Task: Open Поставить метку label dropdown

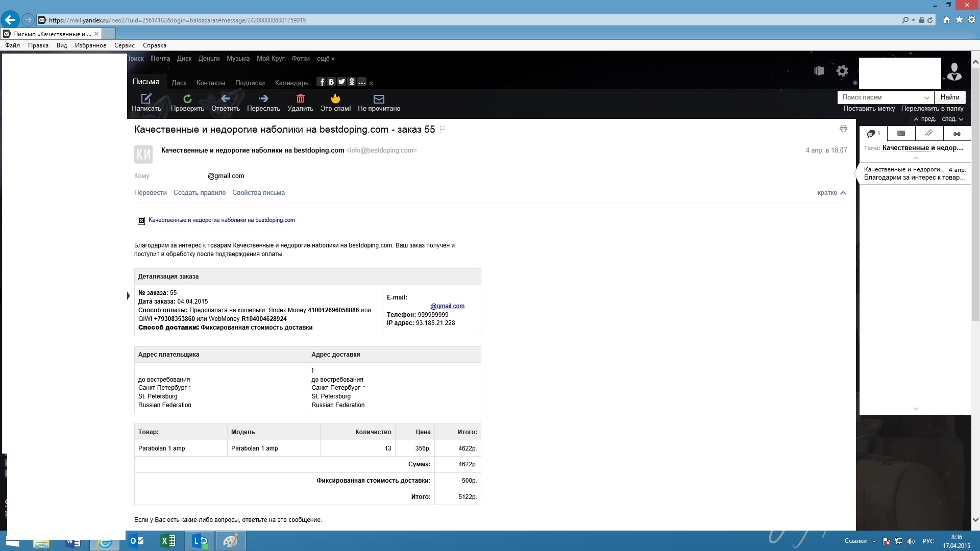Action: point(869,109)
